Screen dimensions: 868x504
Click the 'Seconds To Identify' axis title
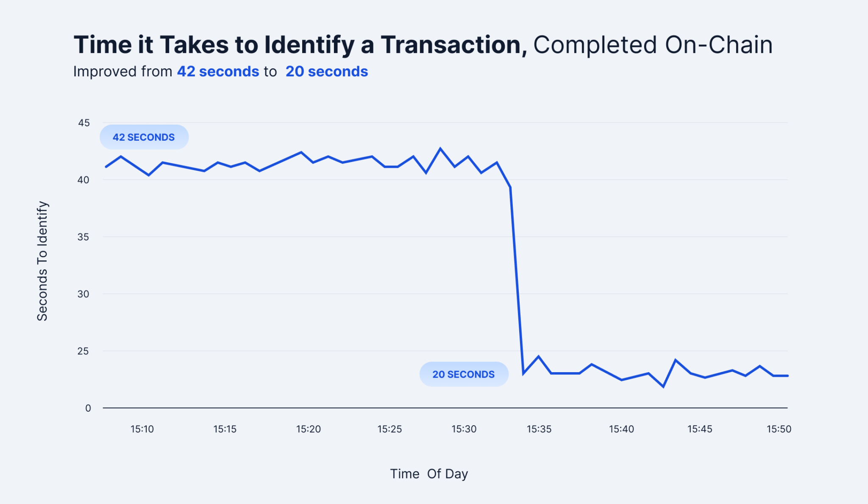point(42,261)
